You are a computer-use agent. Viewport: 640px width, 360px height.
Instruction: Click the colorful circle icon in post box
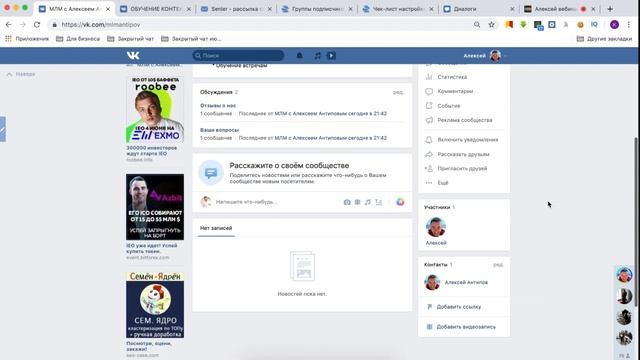tap(400, 202)
